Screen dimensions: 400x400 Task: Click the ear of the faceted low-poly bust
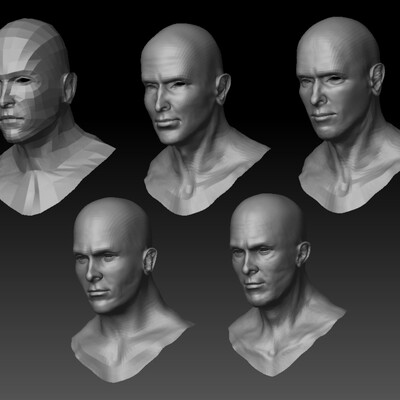tap(69, 88)
